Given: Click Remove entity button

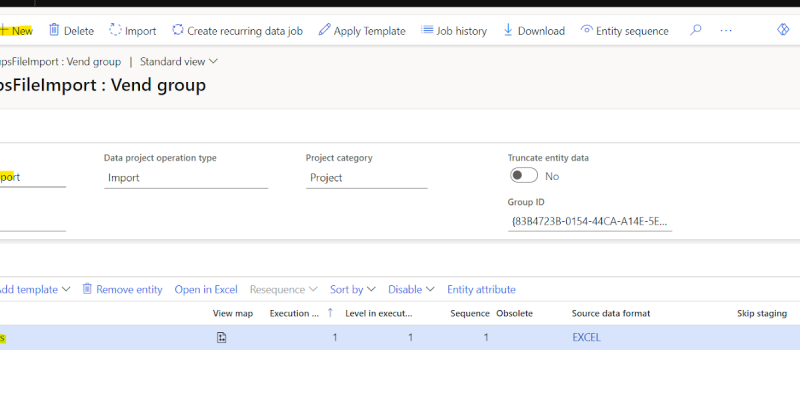Looking at the screenshot, I should (x=122, y=289).
